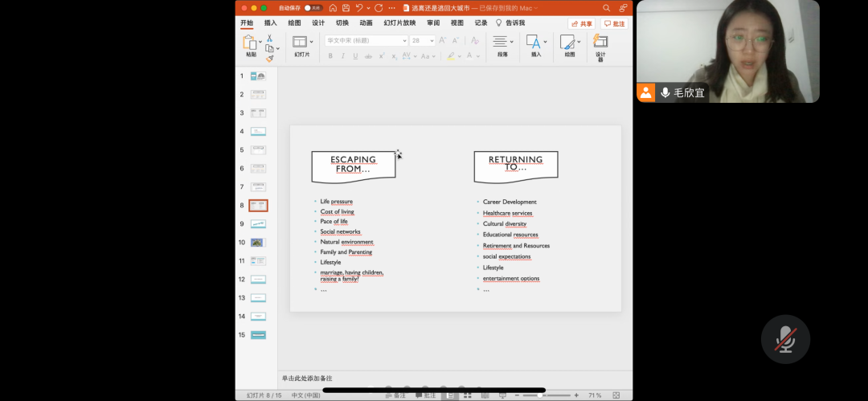Expand the font name dropdown
The width and height of the screenshot is (868, 401).
tap(404, 40)
